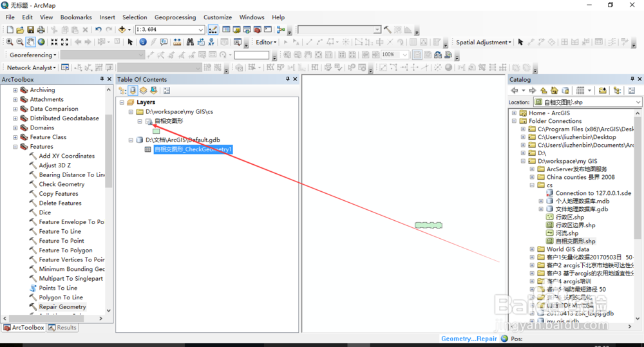Open the Network Analyst dropdown menu
This screenshot has width=644, height=347.
pos(31,68)
